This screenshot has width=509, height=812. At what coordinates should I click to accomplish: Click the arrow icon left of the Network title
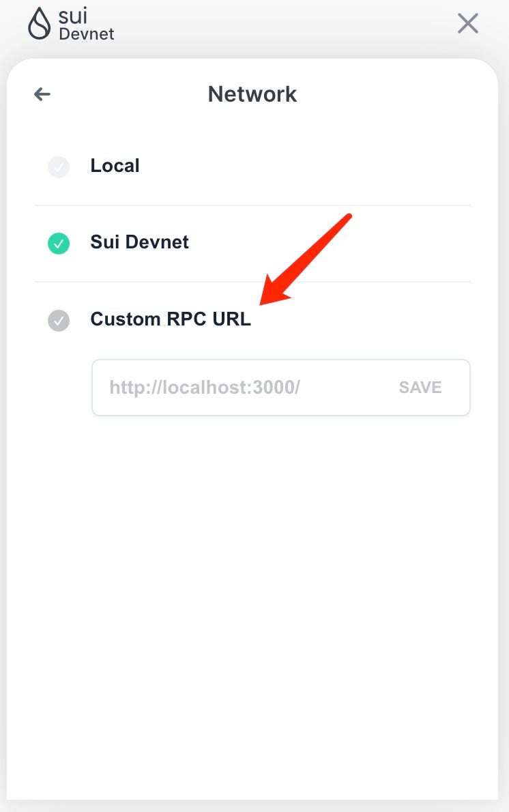[x=42, y=94]
